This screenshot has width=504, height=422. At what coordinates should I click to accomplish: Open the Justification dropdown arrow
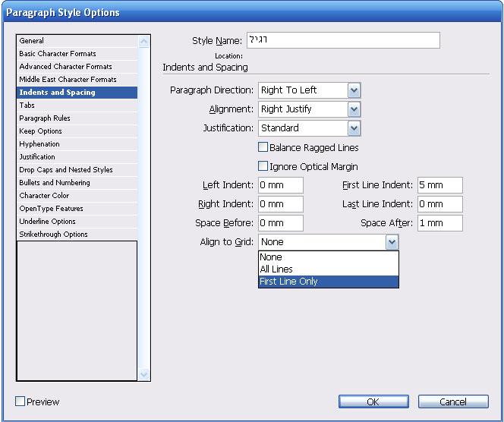(354, 128)
